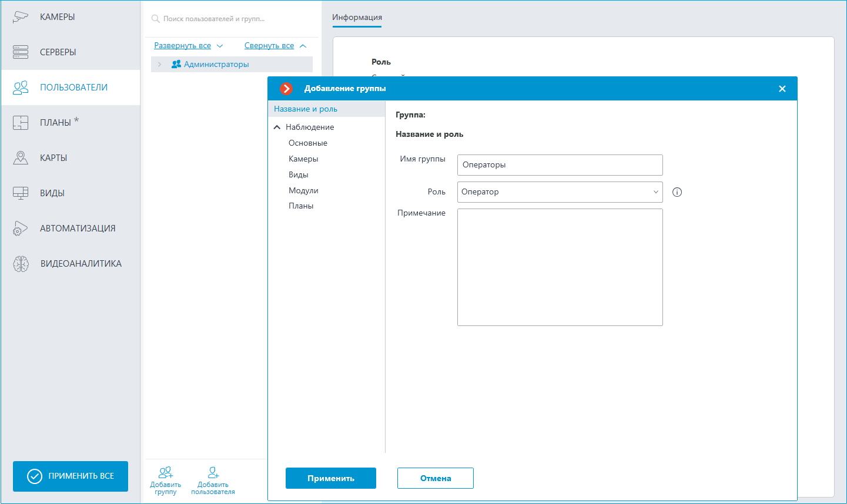Click the group icon beside Администраторы
847x504 pixels.
pos(176,65)
